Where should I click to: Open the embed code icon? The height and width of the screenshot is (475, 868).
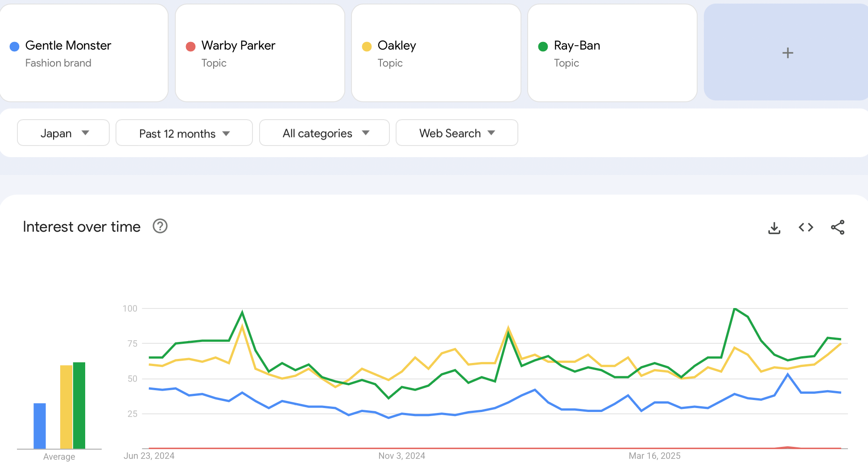click(806, 227)
